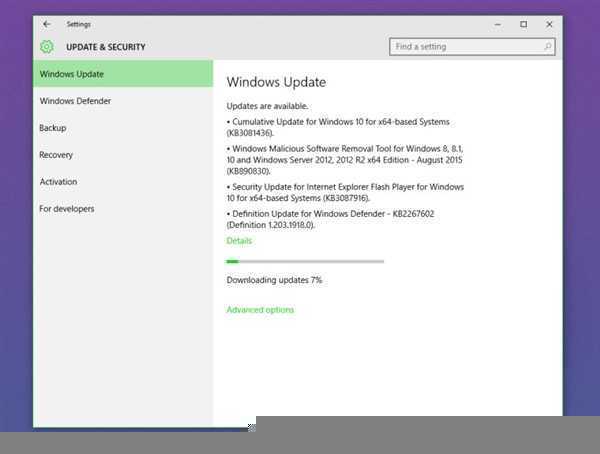The image size is (600, 454).
Task: Minimize the Settings window
Action: tap(497, 24)
